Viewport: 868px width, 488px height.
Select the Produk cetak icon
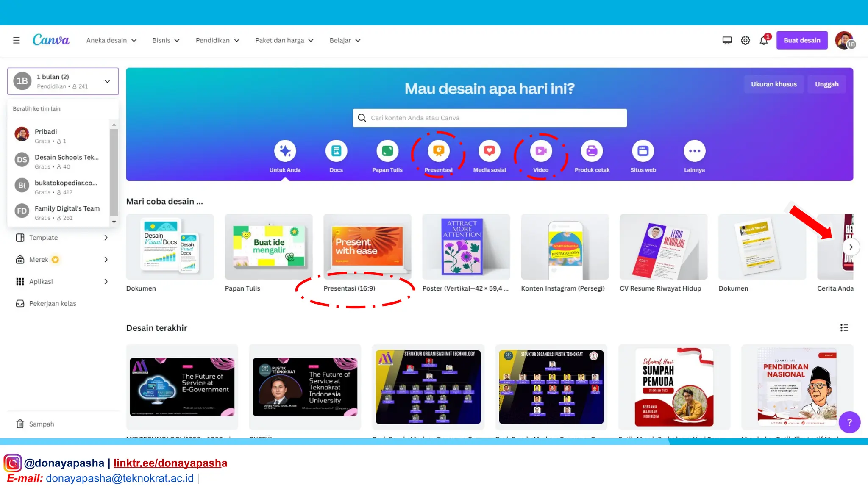point(592,151)
